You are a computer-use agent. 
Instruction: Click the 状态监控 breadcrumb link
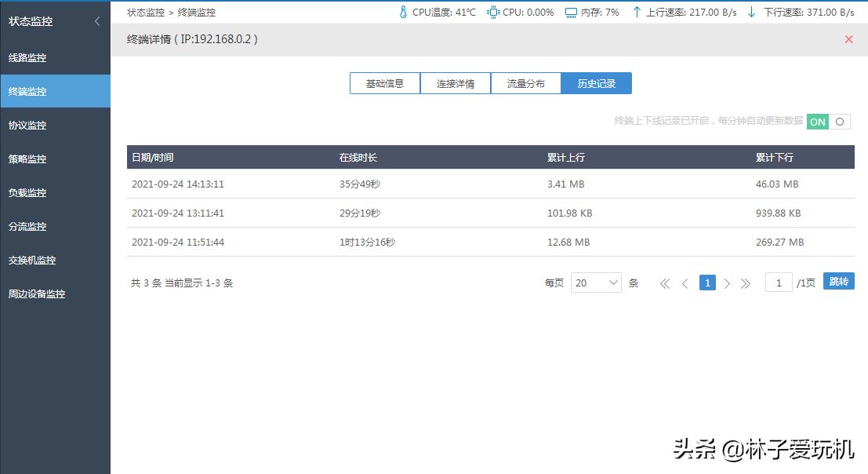pos(146,13)
